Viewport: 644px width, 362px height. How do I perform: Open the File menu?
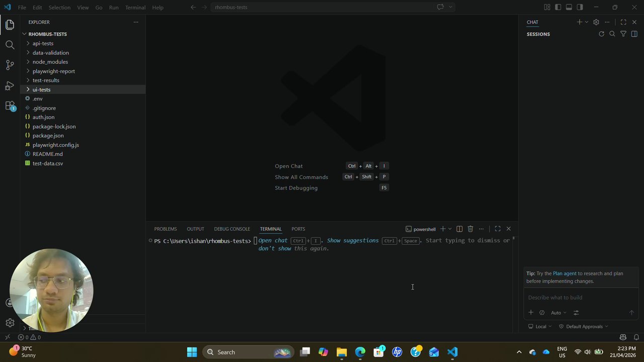22,8
